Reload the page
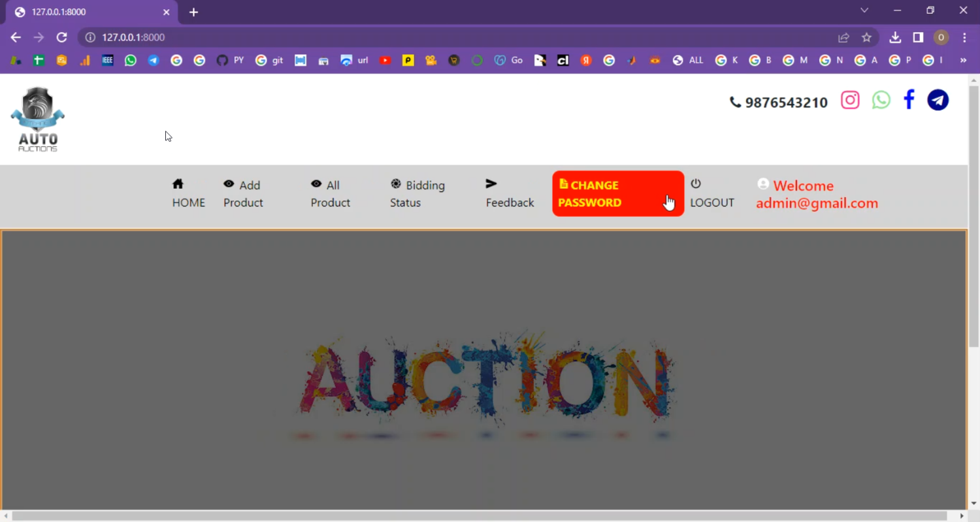The width and height of the screenshot is (980, 522). (61, 37)
